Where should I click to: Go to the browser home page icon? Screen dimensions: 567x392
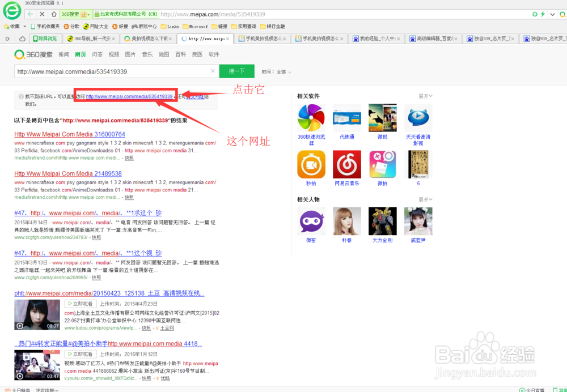pos(54,14)
